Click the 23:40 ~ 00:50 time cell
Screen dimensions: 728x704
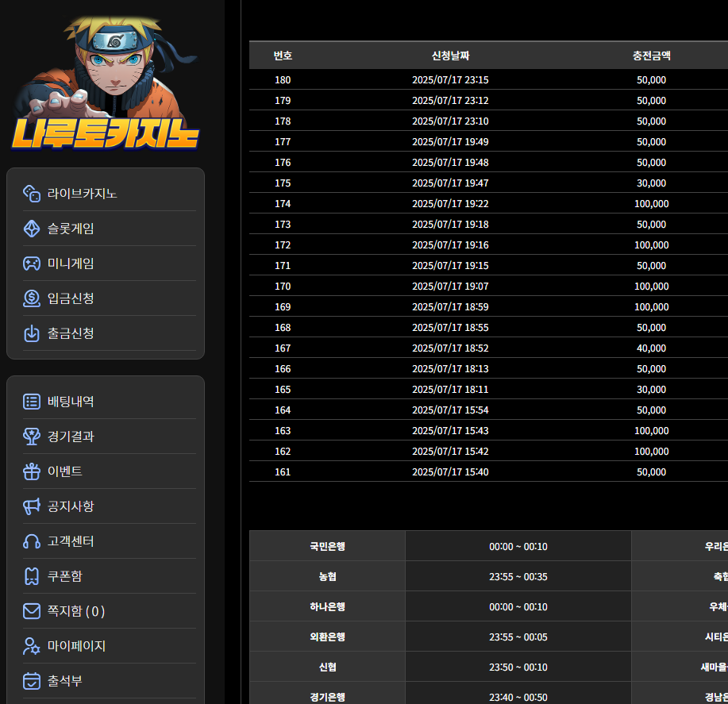pos(518,694)
